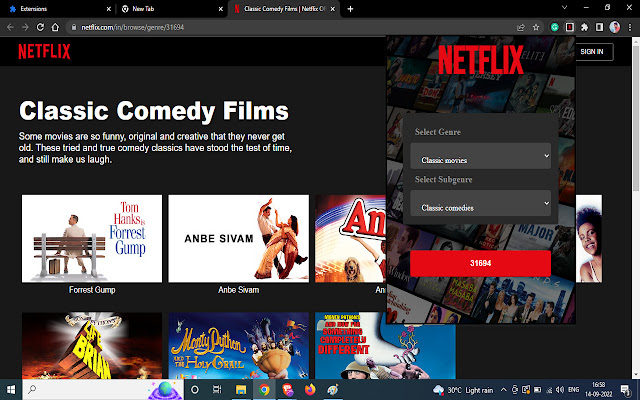Click the Forrest Gump title link
Screen dimensions: 640x400
click(x=92, y=290)
